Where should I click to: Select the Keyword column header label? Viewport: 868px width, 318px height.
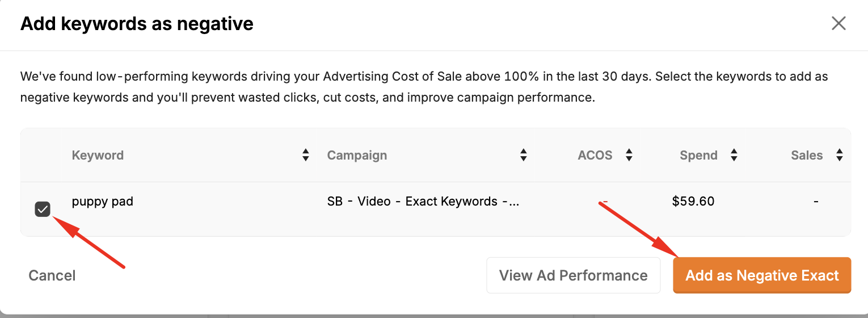tap(98, 155)
